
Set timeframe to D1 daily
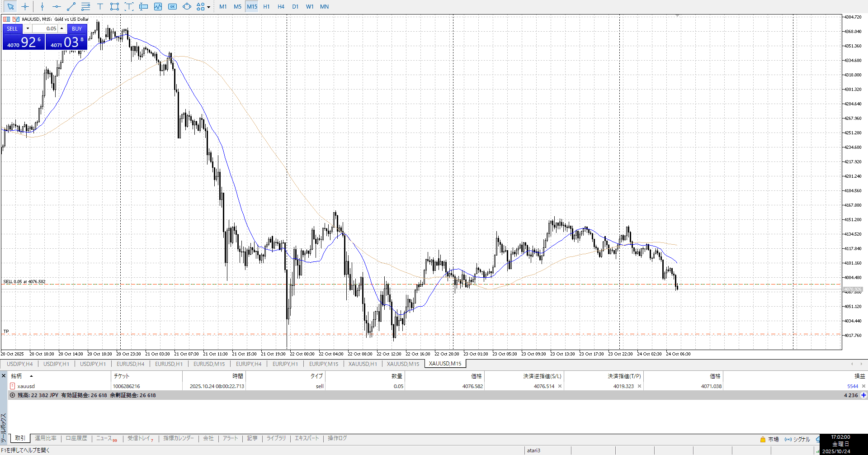[x=295, y=6]
